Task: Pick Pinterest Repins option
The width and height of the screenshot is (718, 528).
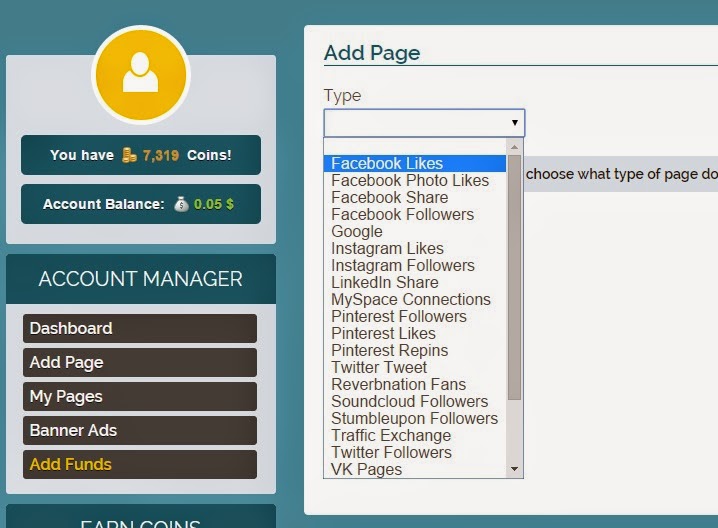Action: tap(414, 350)
